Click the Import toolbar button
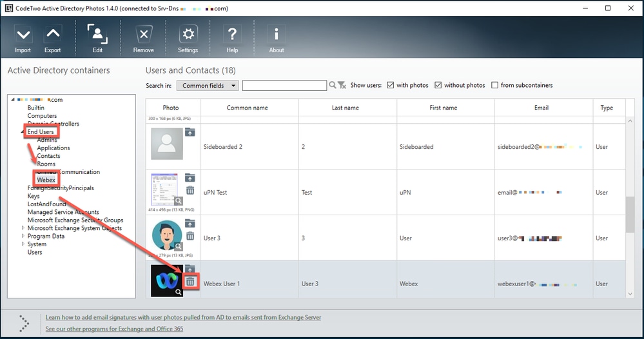This screenshot has height=339, width=644. [x=23, y=39]
